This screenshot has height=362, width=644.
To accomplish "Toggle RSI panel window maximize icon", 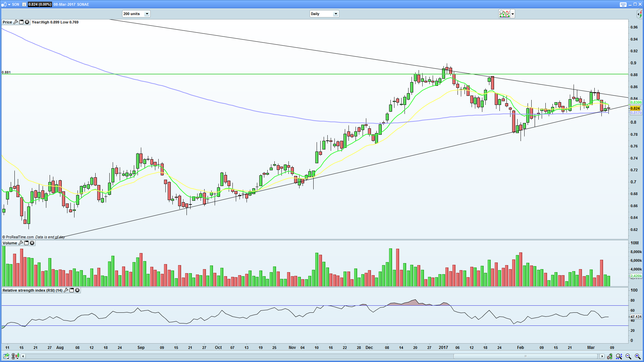I will click(x=72, y=290).
